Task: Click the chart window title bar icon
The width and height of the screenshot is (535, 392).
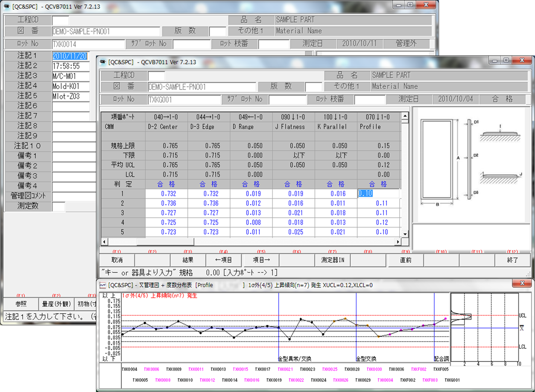Action: coord(103,285)
